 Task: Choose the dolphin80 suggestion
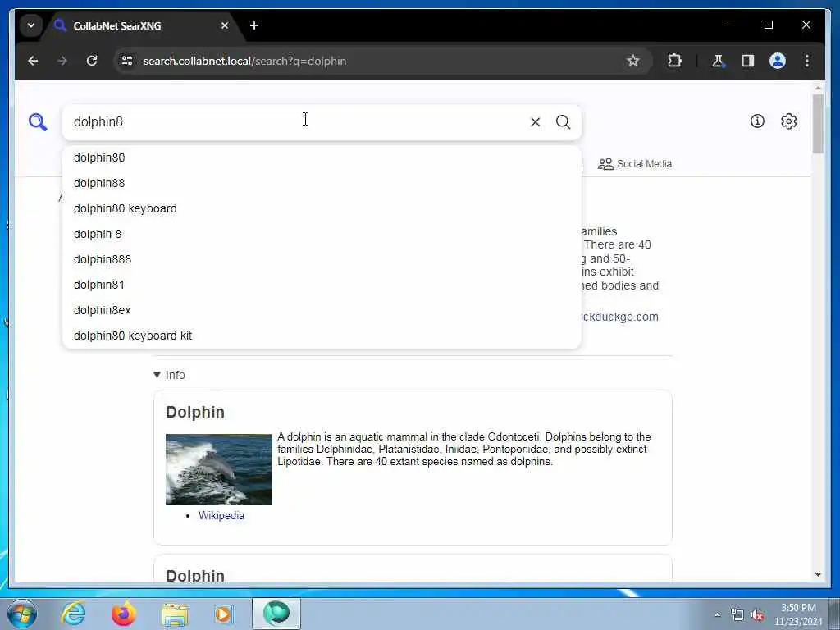click(322, 157)
